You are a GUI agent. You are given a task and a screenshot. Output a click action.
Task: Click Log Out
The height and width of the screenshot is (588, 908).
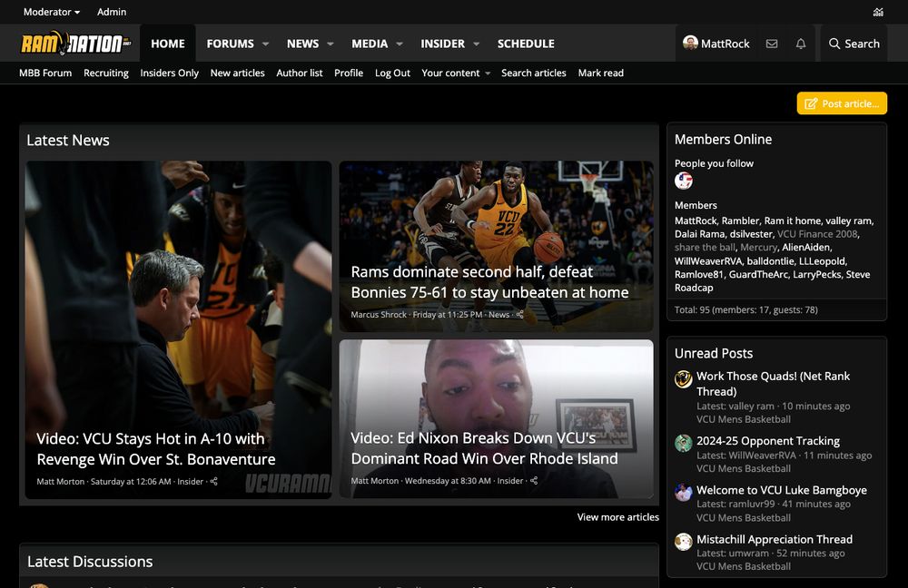coord(392,73)
